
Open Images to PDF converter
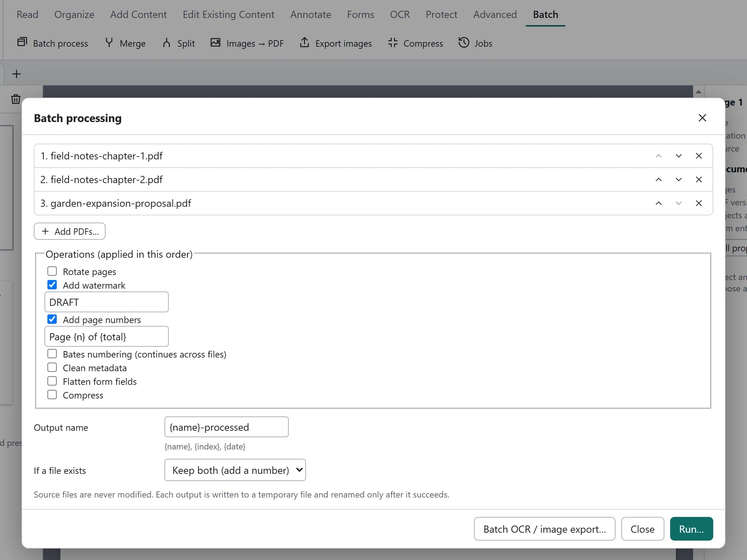(x=247, y=43)
